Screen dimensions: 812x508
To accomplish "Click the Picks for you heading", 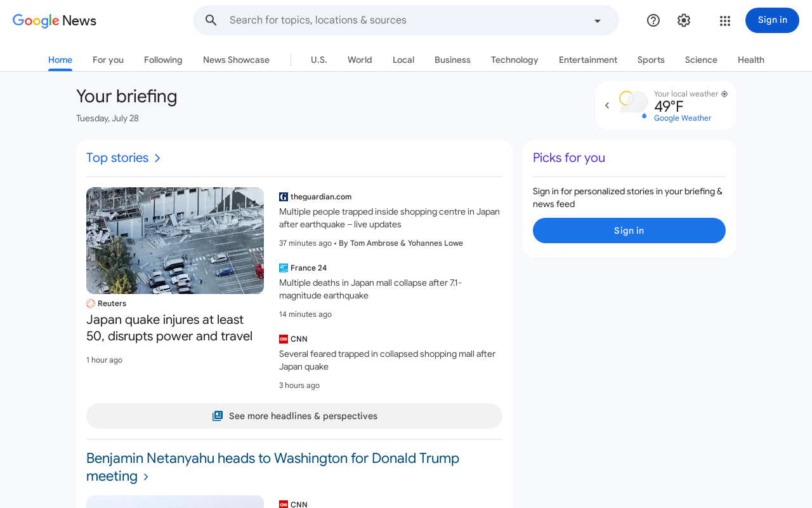I will pos(569,157).
